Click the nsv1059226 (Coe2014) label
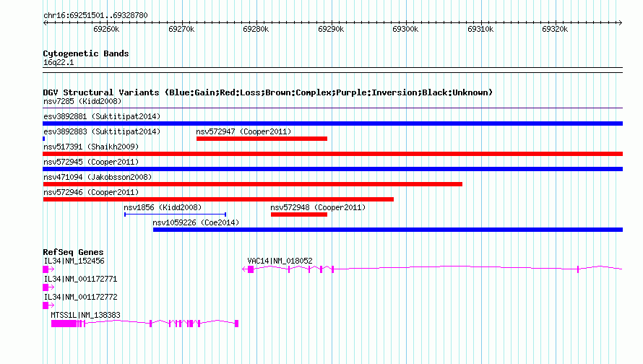 [x=196, y=222]
